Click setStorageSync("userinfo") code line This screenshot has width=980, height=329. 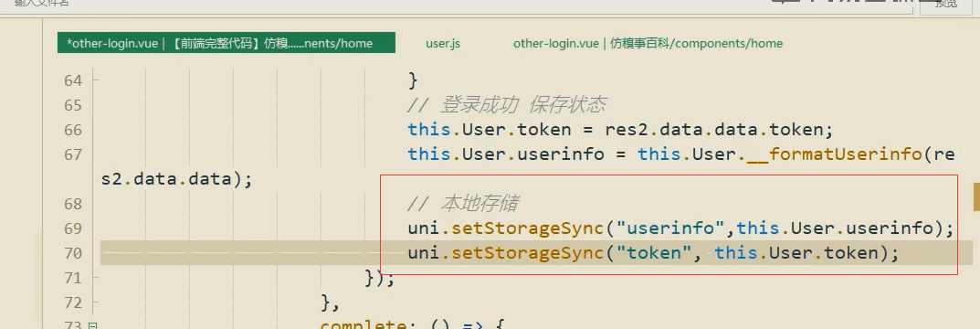(681, 228)
